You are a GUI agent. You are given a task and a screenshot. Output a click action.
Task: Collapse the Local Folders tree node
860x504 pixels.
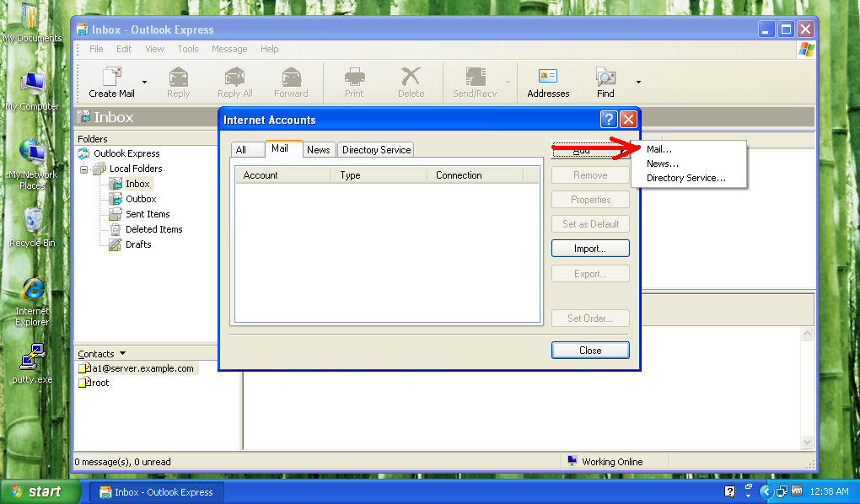pos(84,169)
